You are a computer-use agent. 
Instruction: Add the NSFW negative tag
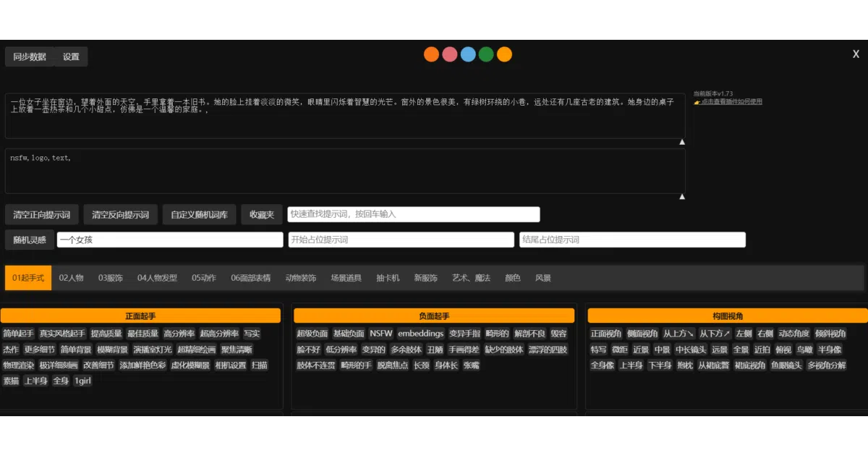[381, 334]
